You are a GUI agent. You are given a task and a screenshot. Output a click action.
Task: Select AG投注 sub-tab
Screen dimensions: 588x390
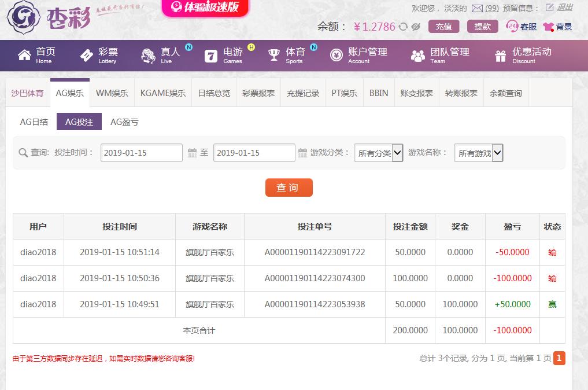pos(79,122)
